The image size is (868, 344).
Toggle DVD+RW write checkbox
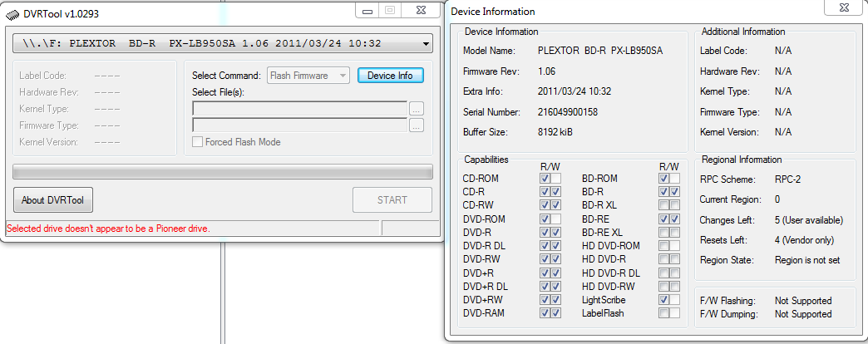[555, 300]
